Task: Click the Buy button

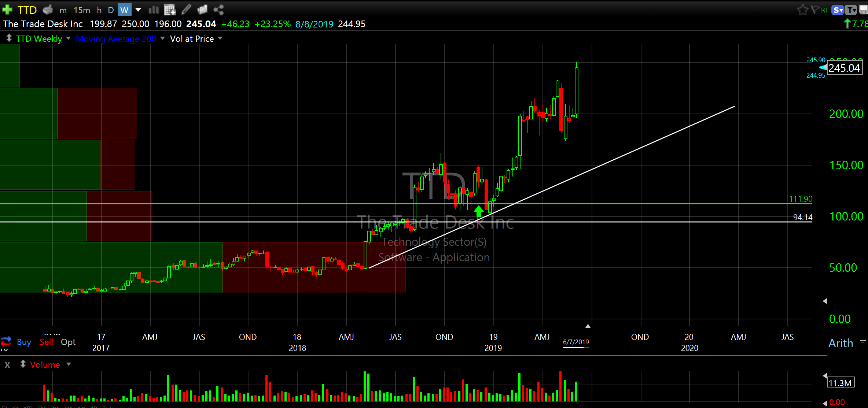Action: tap(24, 342)
